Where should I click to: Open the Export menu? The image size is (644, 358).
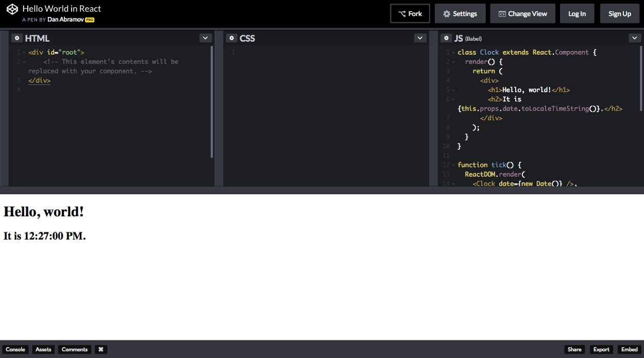(601, 349)
